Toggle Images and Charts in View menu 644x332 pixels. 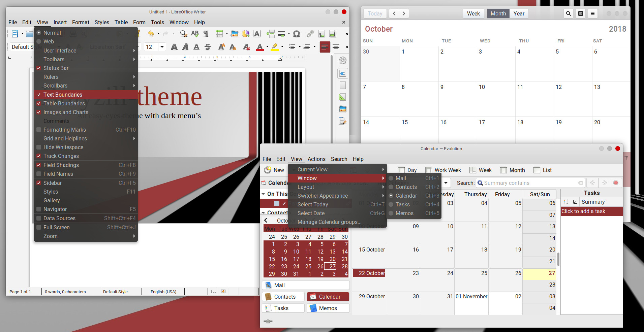[39, 112]
